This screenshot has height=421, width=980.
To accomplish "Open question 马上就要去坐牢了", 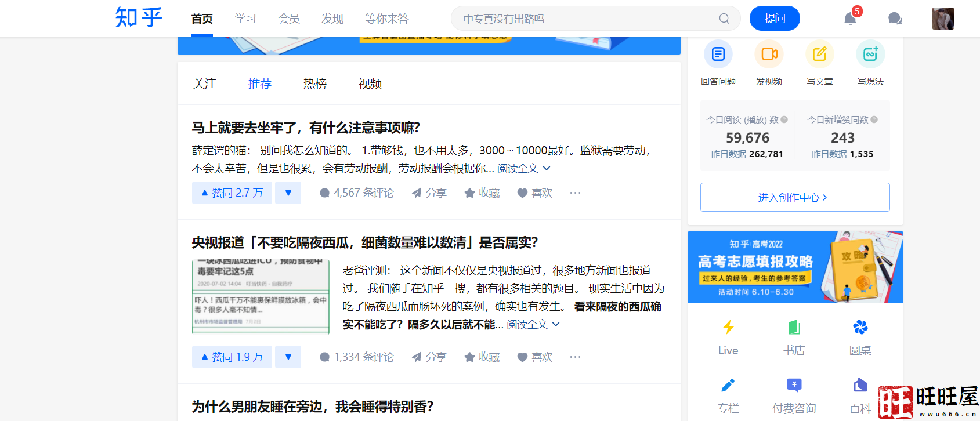I will click(x=306, y=128).
